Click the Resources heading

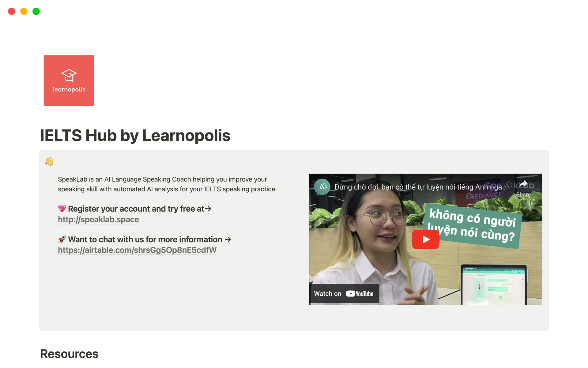coord(69,354)
